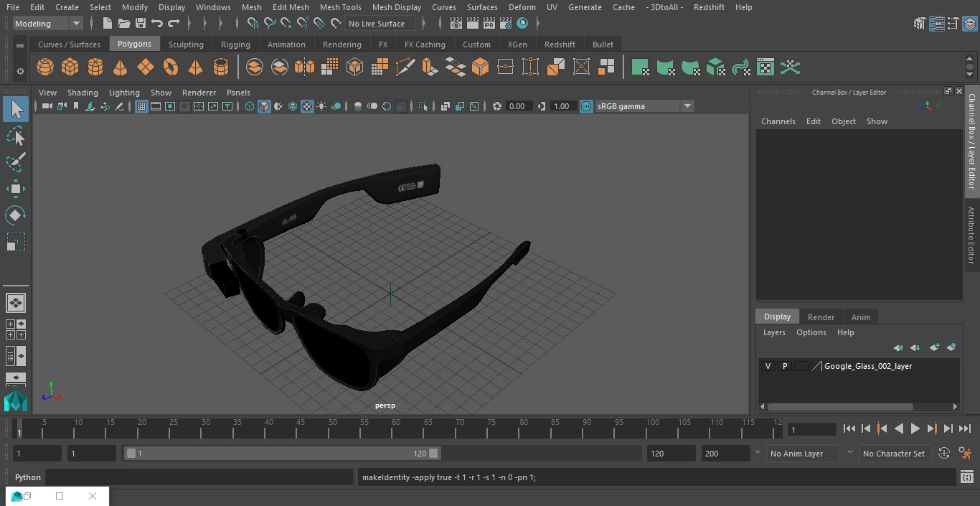Click the Select tool arrow in the toolbox

(x=16, y=109)
